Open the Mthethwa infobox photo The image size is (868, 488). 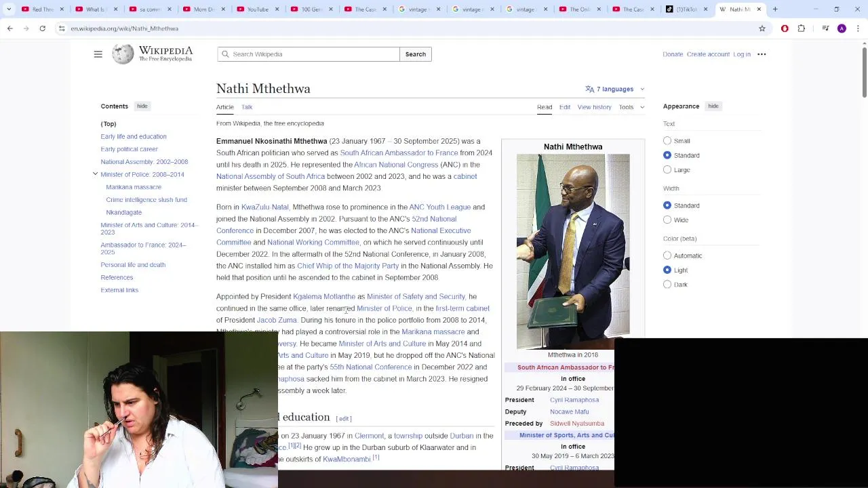click(573, 251)
